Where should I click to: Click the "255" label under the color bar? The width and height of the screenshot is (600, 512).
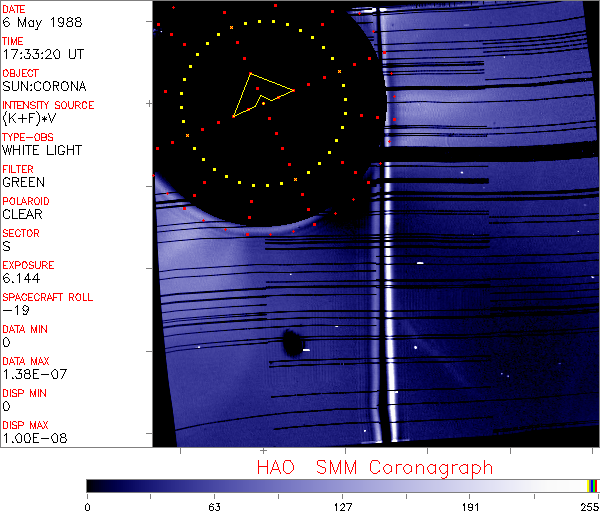[587, 506]
